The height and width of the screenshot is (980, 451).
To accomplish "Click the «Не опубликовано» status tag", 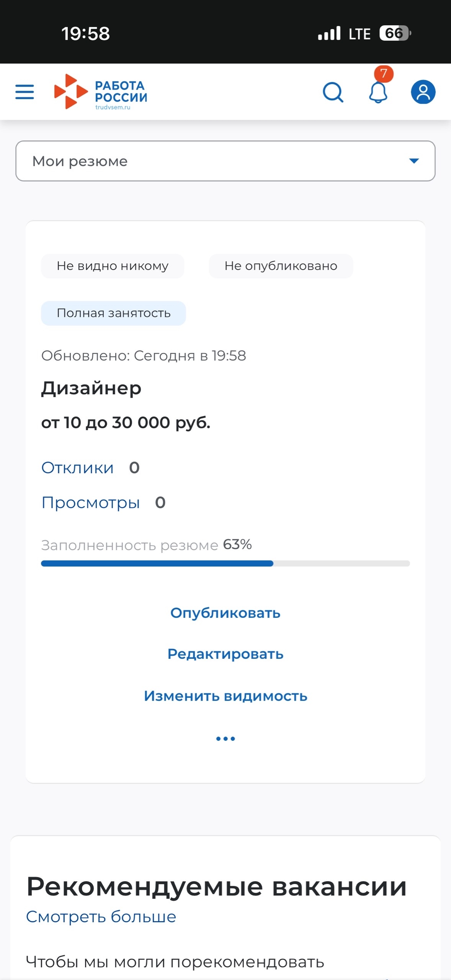I will tap(281, 266).
